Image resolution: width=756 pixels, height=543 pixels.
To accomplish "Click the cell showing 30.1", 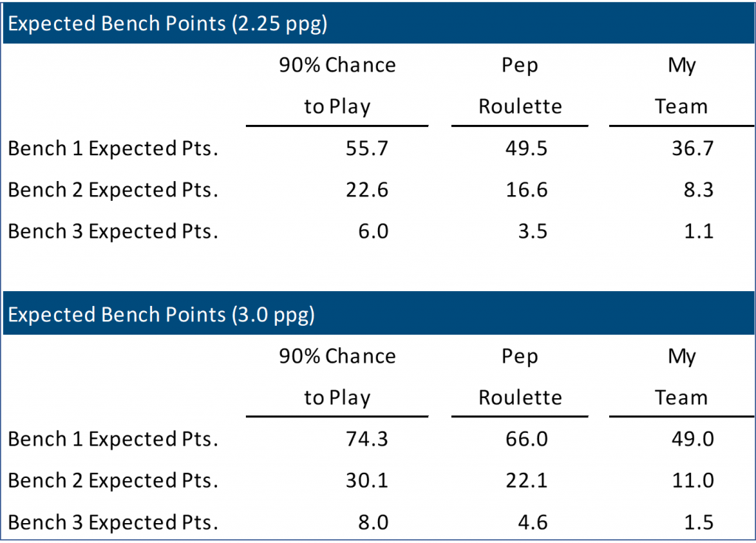I will (x=367, y=481).
